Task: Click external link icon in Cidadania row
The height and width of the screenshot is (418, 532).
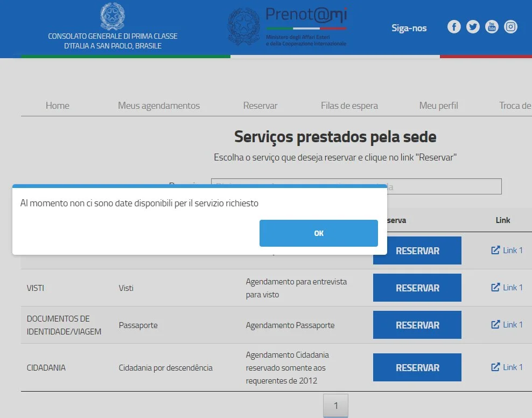Action: [495, 367]
